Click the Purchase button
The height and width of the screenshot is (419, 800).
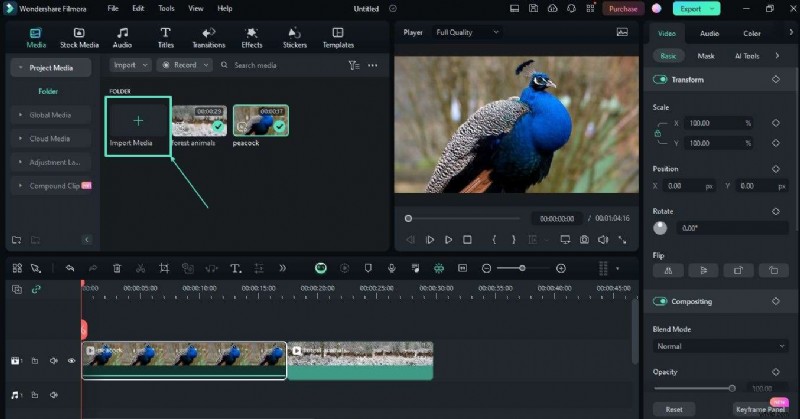click(623, 9)
